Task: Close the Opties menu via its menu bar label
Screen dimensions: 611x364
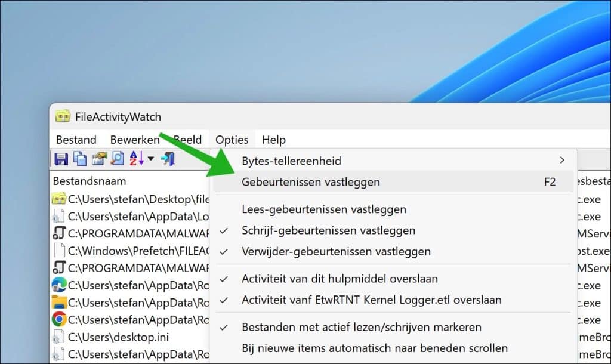Action: [232, 140]
